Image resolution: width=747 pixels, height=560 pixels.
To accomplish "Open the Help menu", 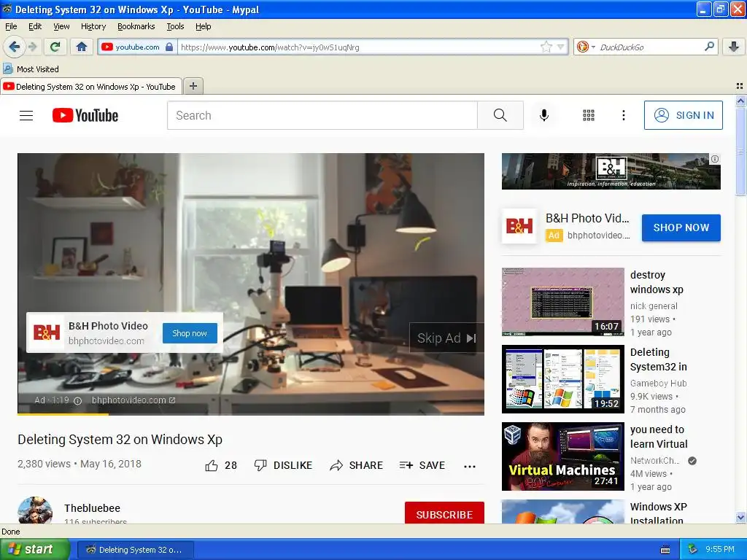I will click(203, 26).
